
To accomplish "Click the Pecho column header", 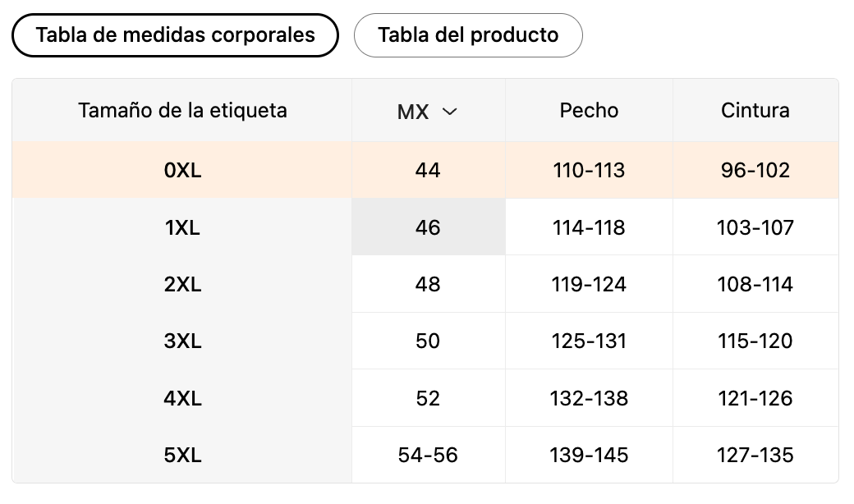I will coord(589,110).
